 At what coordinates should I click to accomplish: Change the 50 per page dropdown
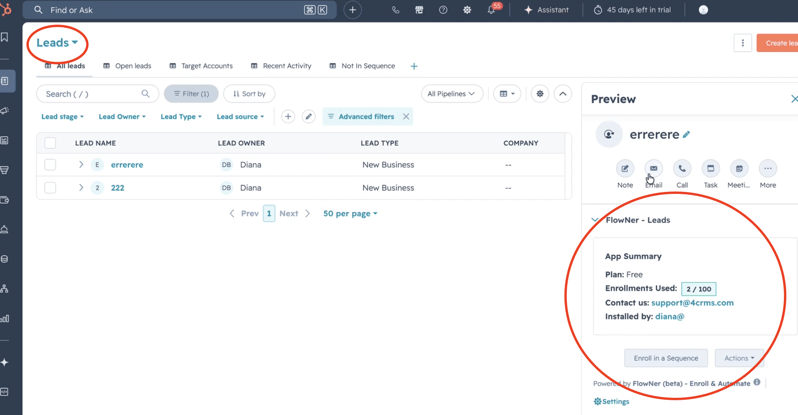click(350, 213)
